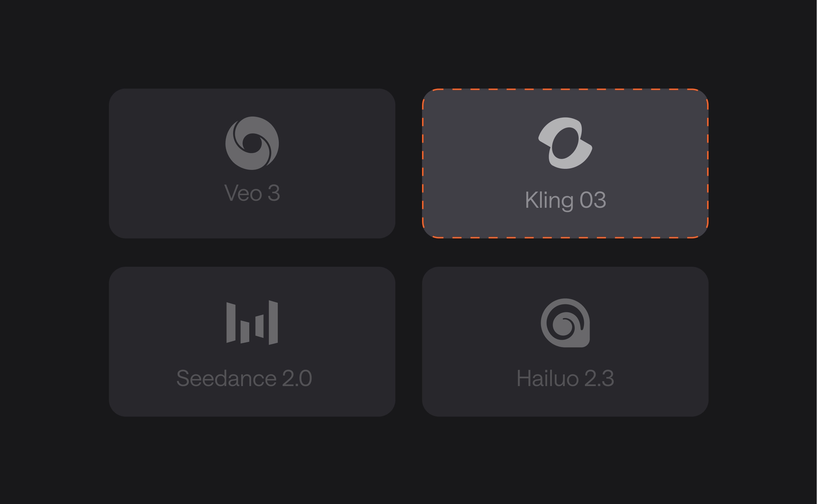This screenshot has height=504, width=817.
Task: Click the Kling 03 logo icon
Action: pos(565,143)
